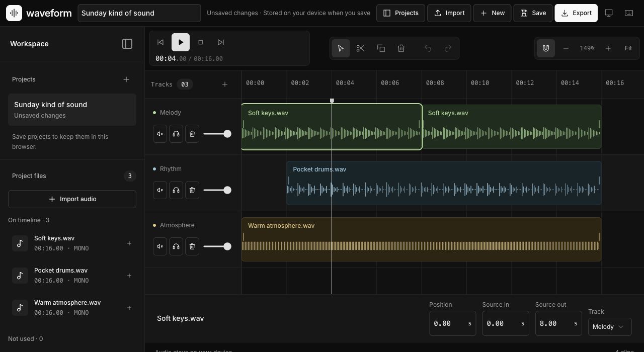Toggle magnet snapping

pos(546,48)
